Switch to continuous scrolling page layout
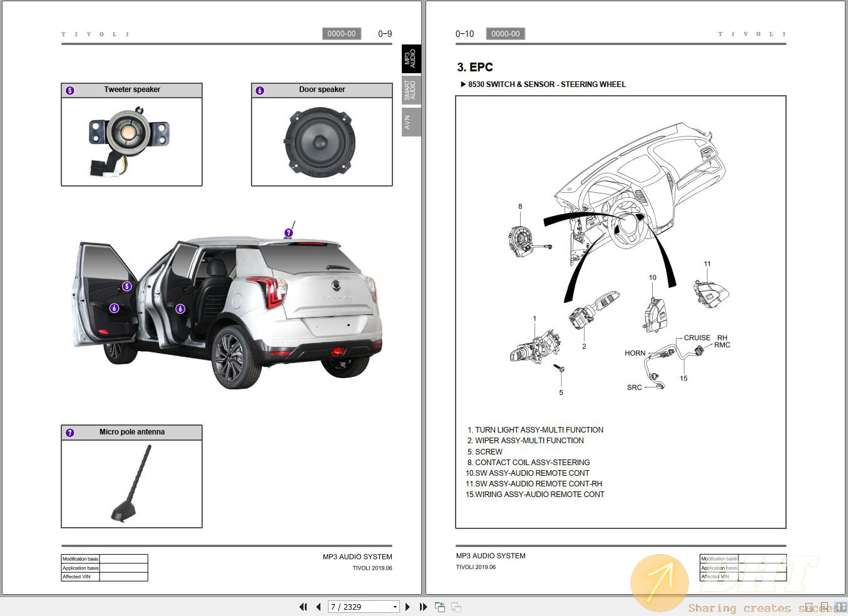 tap(825, 607)
